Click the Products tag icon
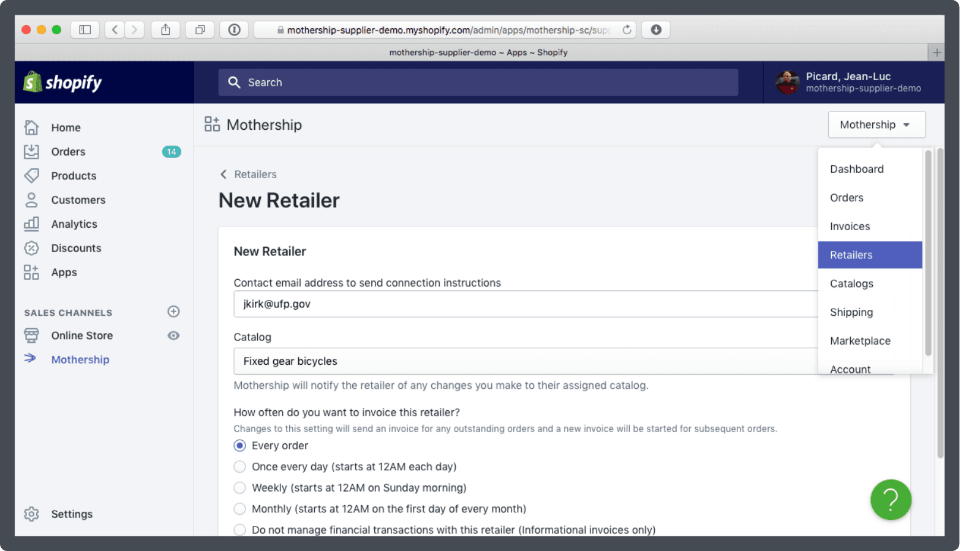 31,176
